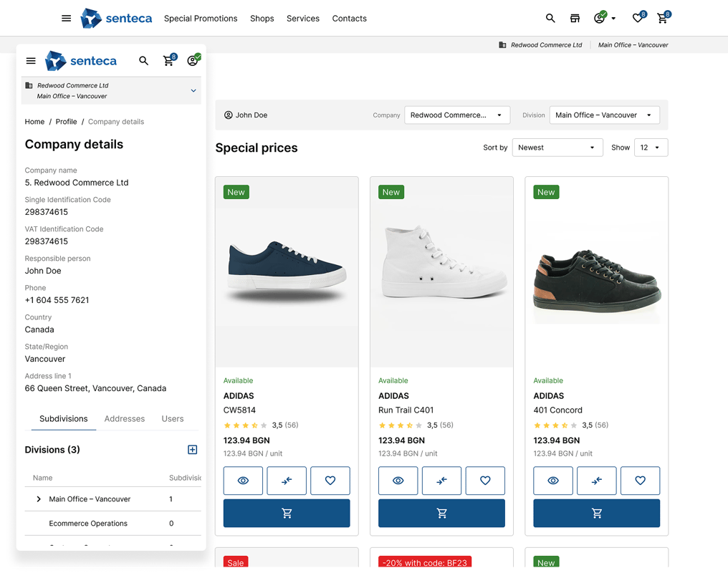Open the top-left hamburger menu
This screenshot has height=573, width=728.
(66, 18)
